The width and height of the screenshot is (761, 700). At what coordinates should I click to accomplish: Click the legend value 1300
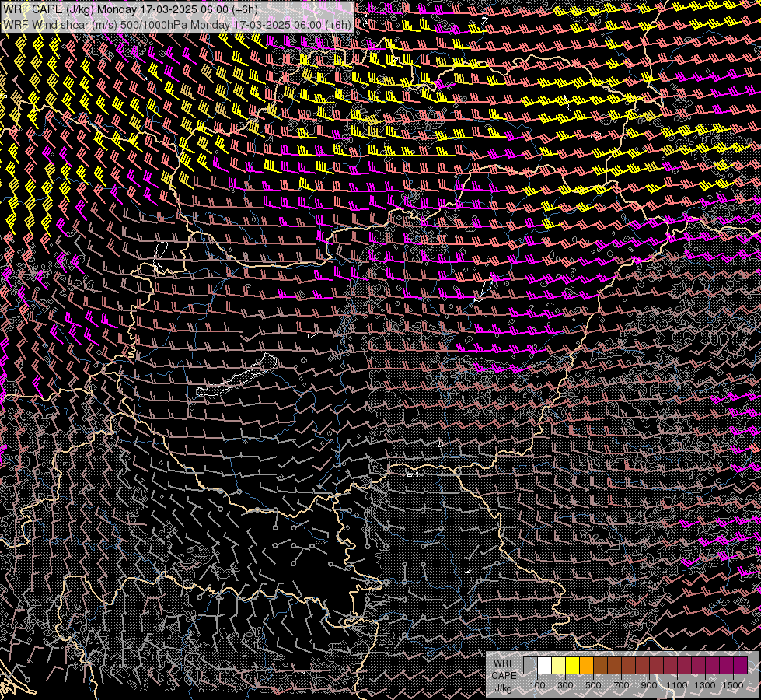(705, 685)
